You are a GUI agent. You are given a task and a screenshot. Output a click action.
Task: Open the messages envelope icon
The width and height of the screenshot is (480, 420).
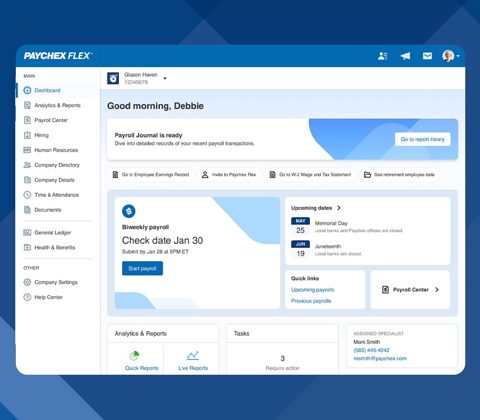pos(427,56)
